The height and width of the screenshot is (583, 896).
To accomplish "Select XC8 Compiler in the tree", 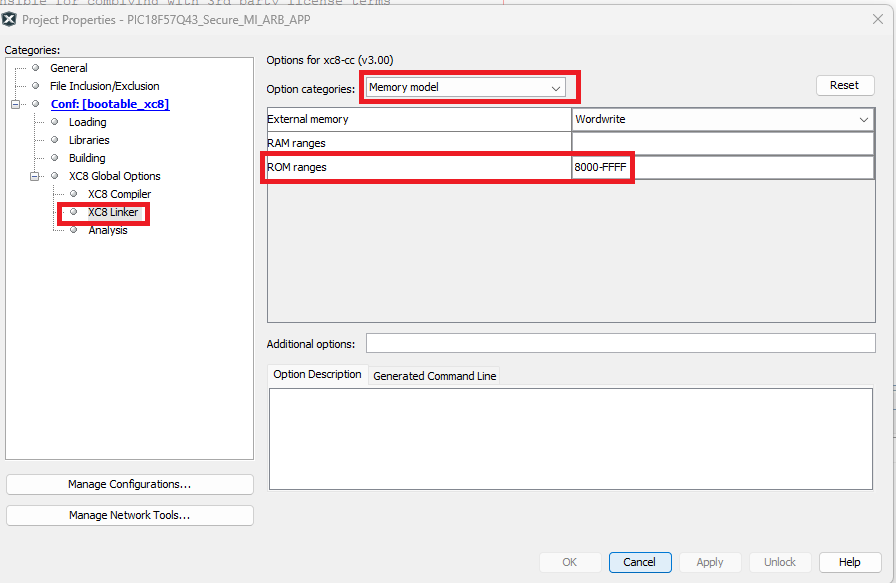I will [x=119, y=194].
